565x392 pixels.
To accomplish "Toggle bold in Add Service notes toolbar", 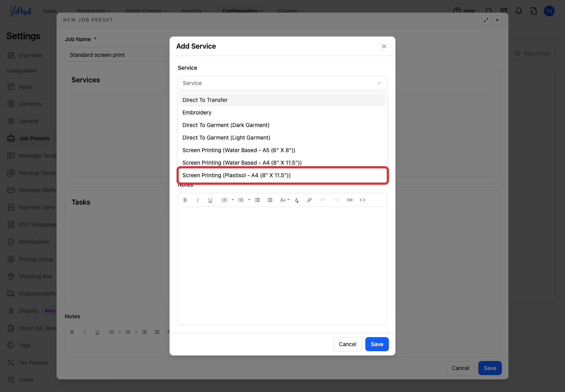I will pyautogui.click(x=185, y=200).
